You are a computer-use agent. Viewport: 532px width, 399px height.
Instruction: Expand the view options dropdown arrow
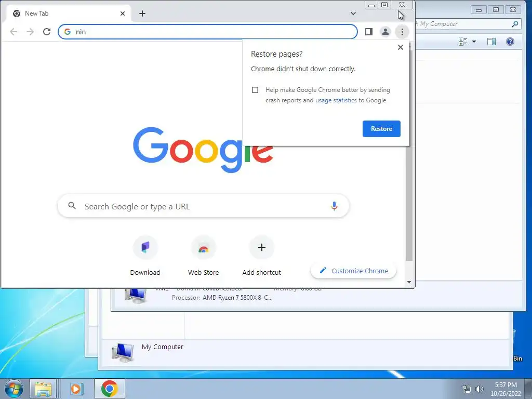[x=474, y=42]
